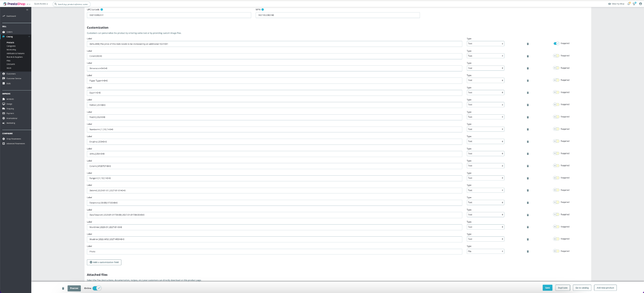Click the product trash icon in bottom bar
The height and width of the screenshot is (293, 644).
pos(63,288)
